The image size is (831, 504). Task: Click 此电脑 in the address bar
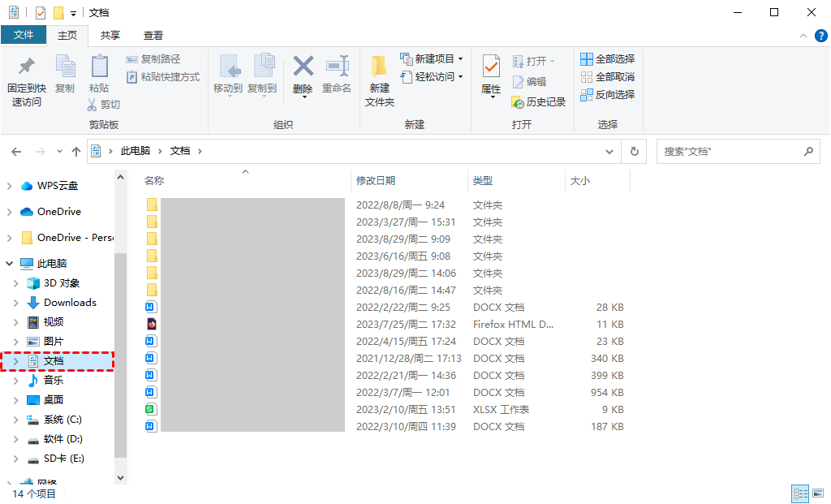136,151
